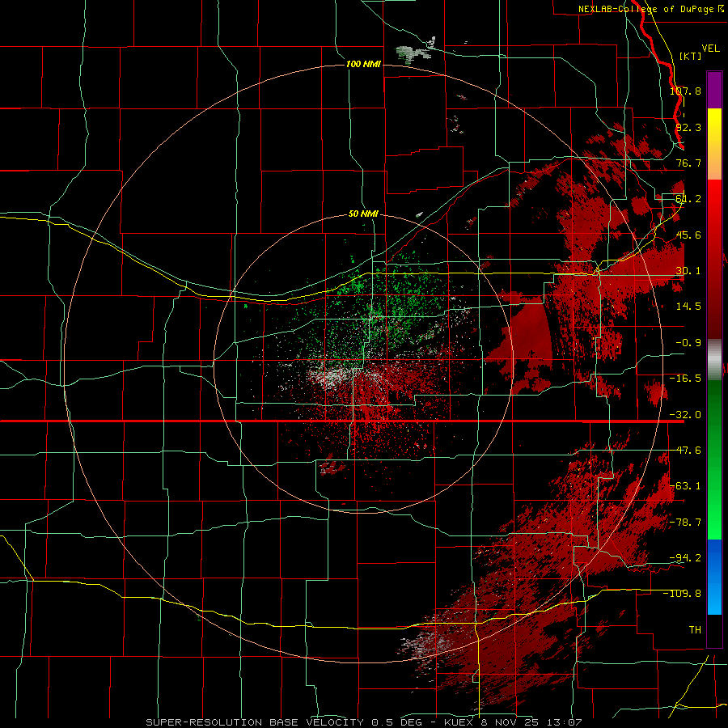Image resolution: width=728 pixels, height=728 pixels.
Task: Click the 107.8 velocity scale value
Action: pyautogui.click(x=685, y=91)
